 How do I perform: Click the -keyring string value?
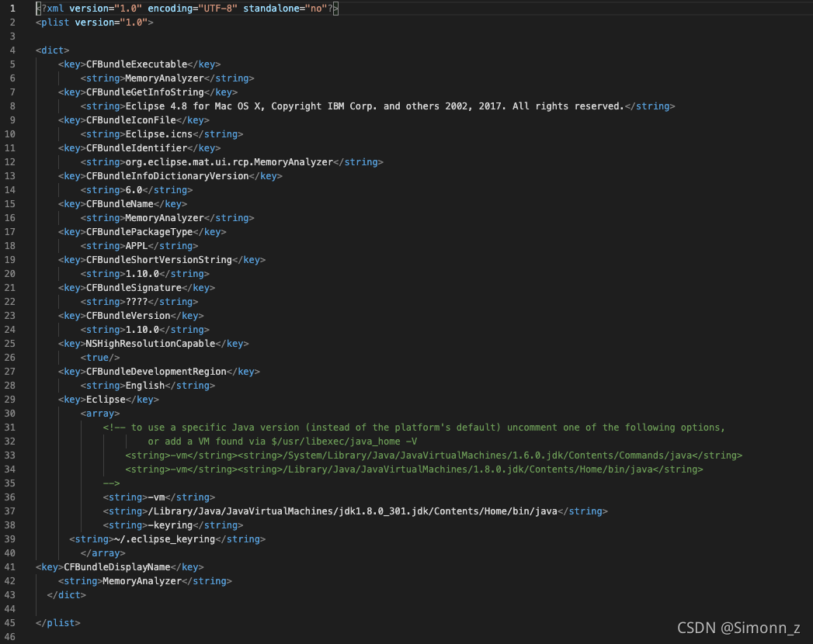click(170, 526)
